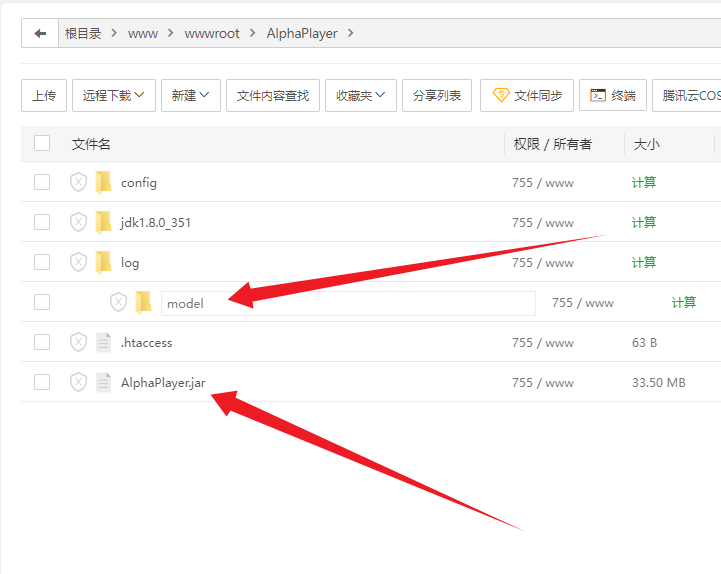The image size is (721, 574).
Task: Click the shield icon next to .htaccess
Action: coord(78,342)
